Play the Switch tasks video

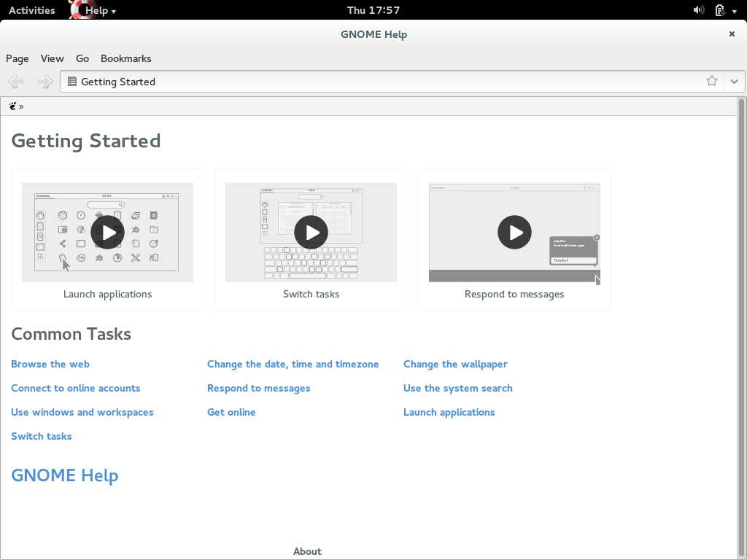[311, 233]
